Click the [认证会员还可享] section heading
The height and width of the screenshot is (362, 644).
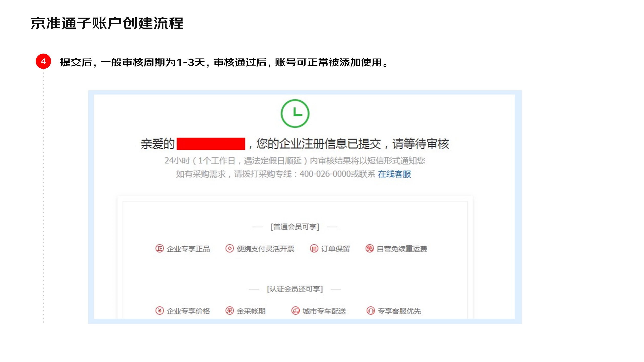coord(295,289)
